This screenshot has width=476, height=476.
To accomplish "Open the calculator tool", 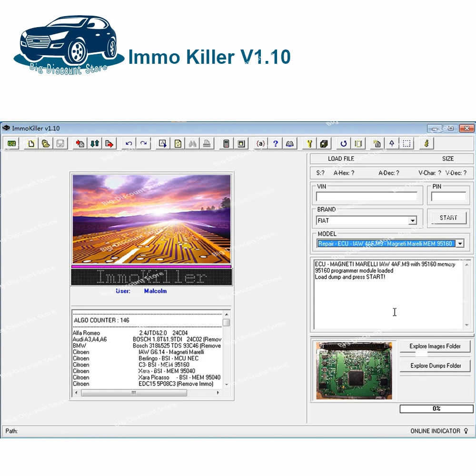I will click(227, 143).
